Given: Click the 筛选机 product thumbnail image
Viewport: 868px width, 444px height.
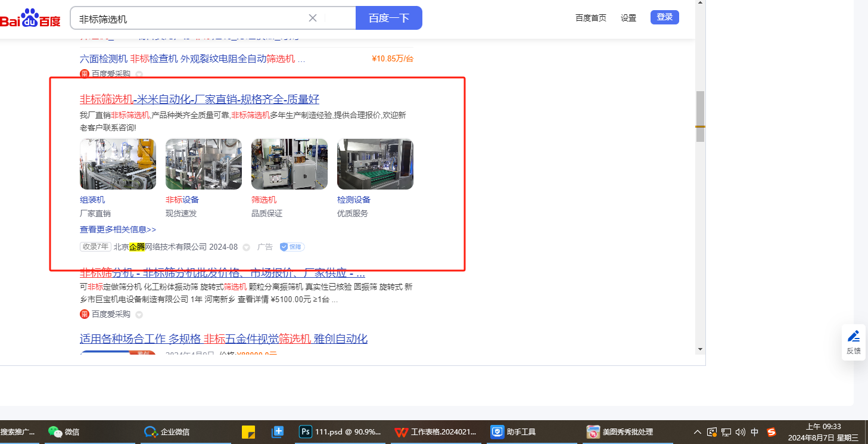Looking at the screenshot, I should pos(290,164).
